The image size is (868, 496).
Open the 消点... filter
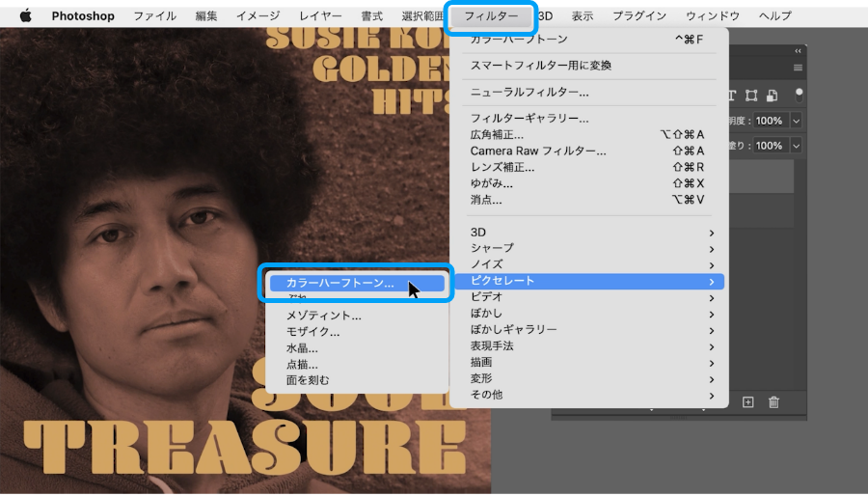[x=589, y=200]
